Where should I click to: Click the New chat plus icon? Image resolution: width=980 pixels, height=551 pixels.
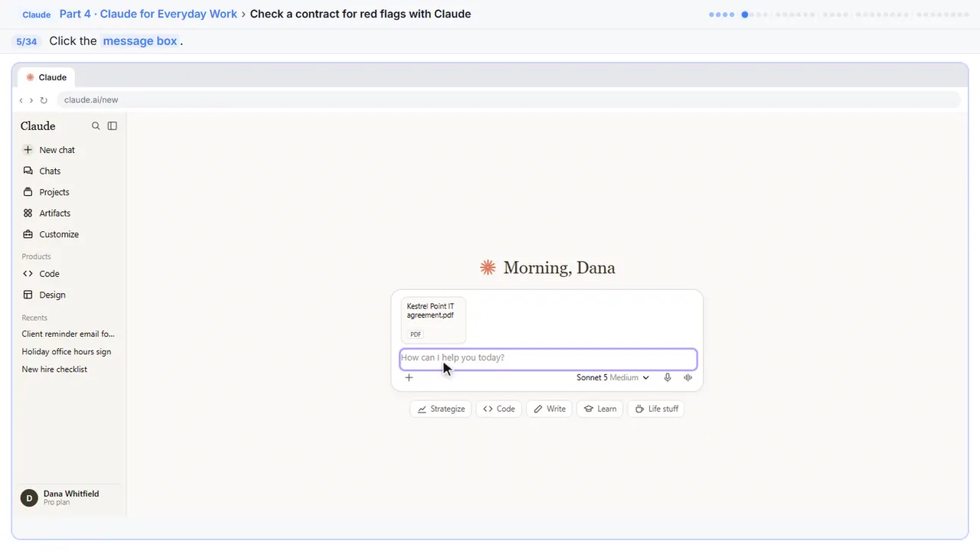(x=28, y=150)
